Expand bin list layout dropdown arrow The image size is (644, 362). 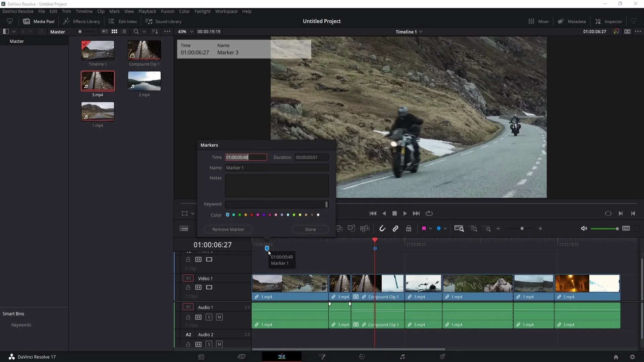(14, 32)
